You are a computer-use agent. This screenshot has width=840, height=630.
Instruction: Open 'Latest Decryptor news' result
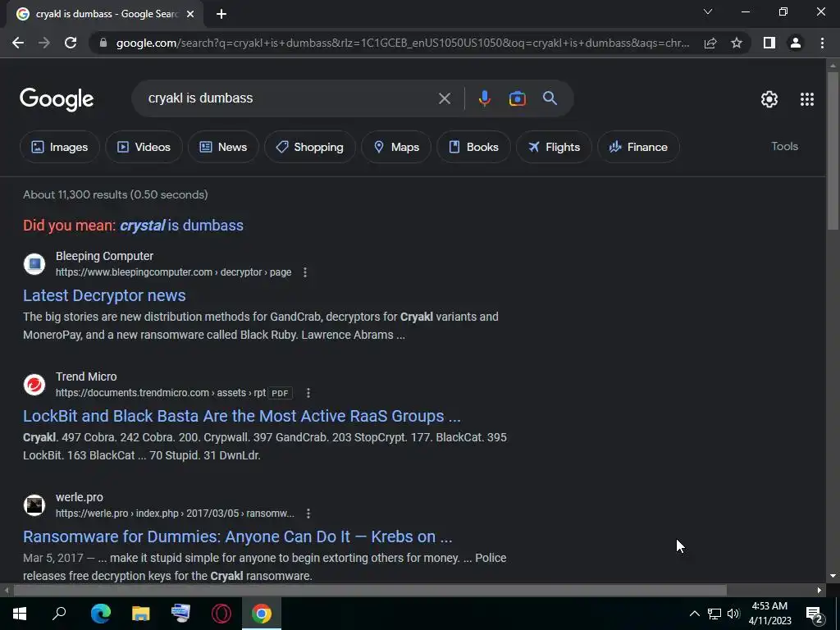(104, 295)
